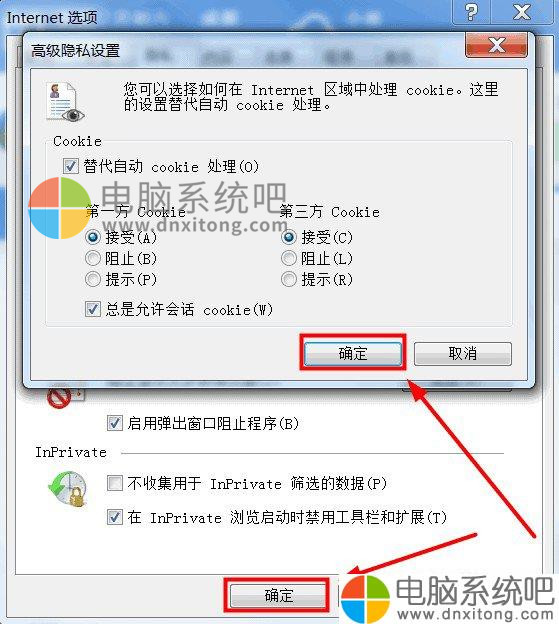559x624 pixels.
Task: Click 取消 in the privacy dialog
Action: [463, 353]
